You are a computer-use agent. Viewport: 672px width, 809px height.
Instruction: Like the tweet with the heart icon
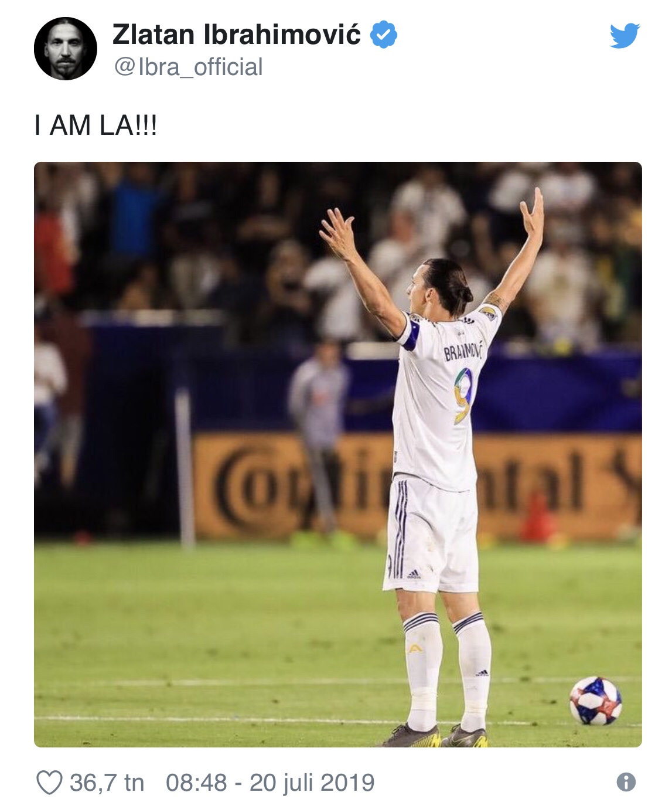pos(49,783)
